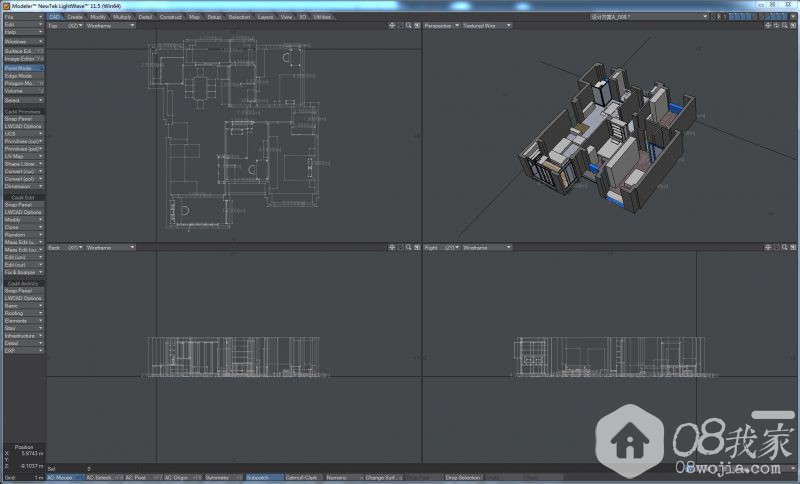This screenshot has width=800, height=484.
Task: Toggle Symmetry mode in the bottom bar
Action: pyautogui.click(x=223, y=478)
